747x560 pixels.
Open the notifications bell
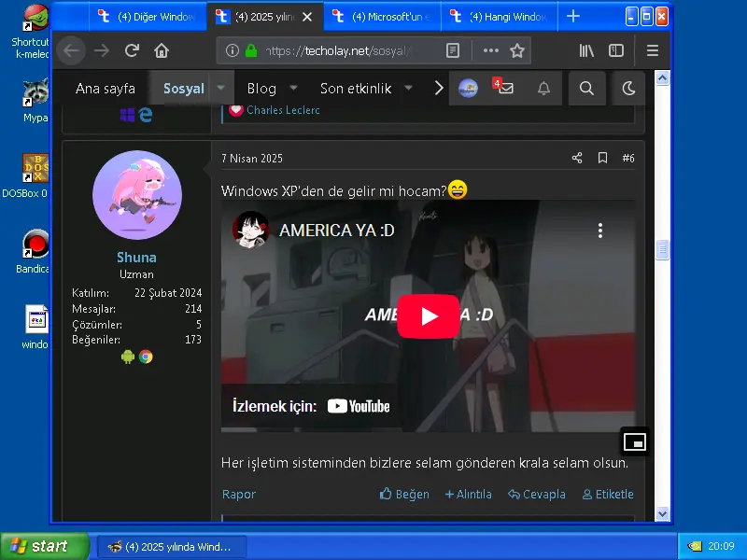[543, 88]
